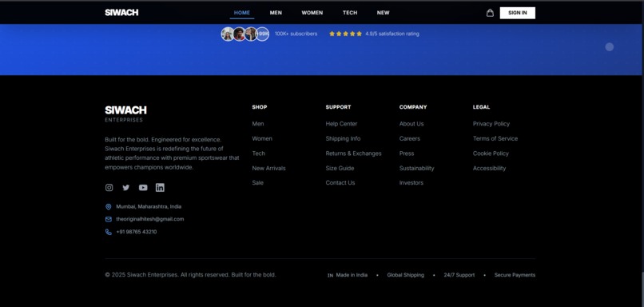Click the first subscriber avatar
The image size is (644, 307).
(228, 34)
